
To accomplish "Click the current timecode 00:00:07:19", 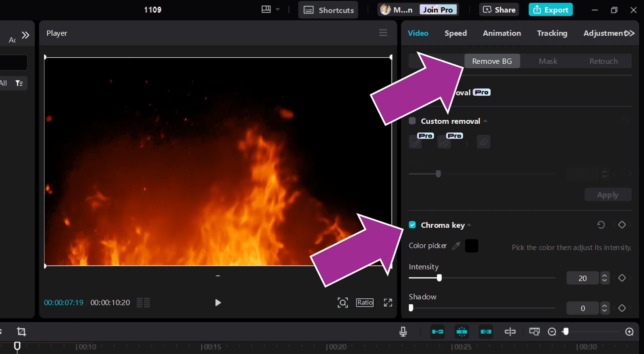I will point(64,303).
